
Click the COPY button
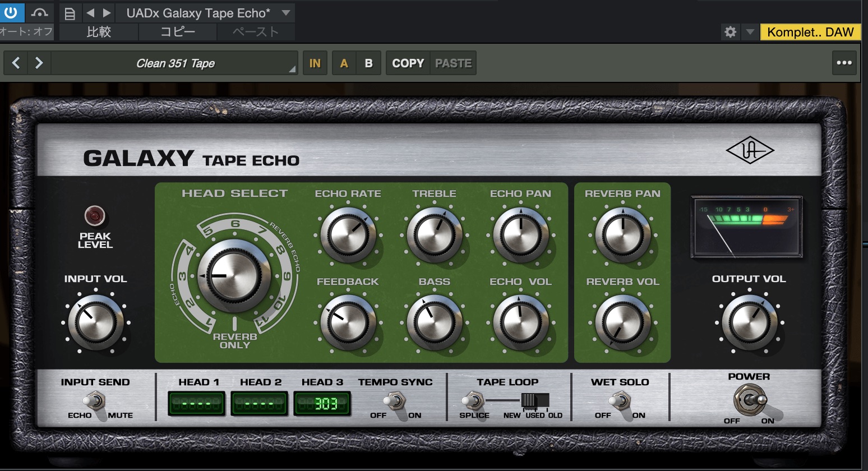[x=408, y=63]
